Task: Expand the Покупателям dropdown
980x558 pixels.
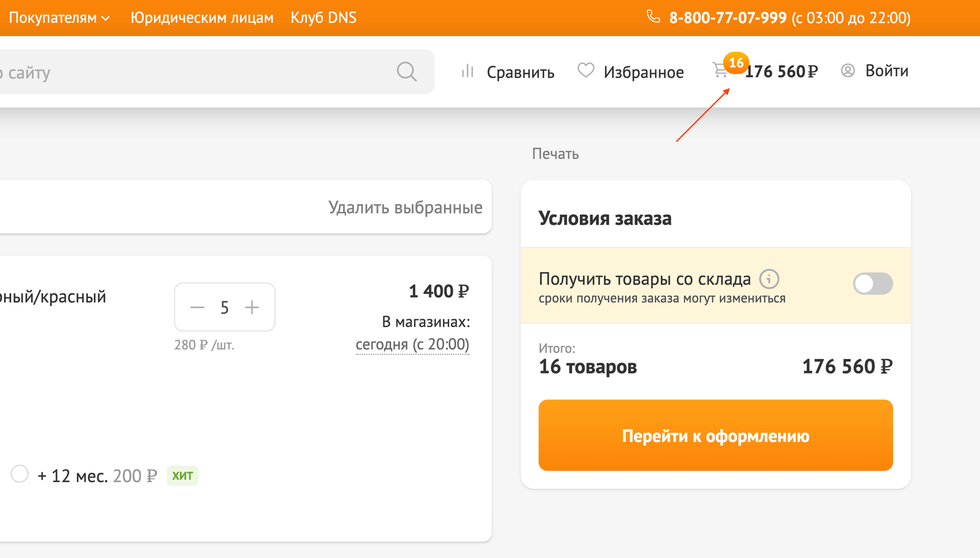Action: coord(59,18)
